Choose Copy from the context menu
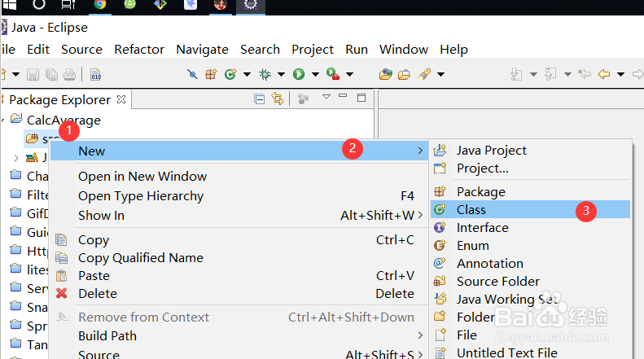644x359 pixels. 239,240
